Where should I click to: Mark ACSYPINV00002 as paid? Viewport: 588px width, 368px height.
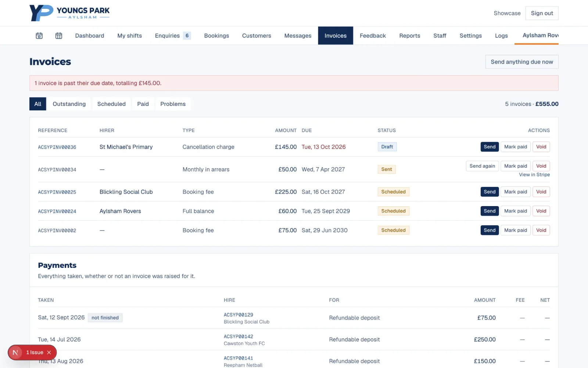516,230
